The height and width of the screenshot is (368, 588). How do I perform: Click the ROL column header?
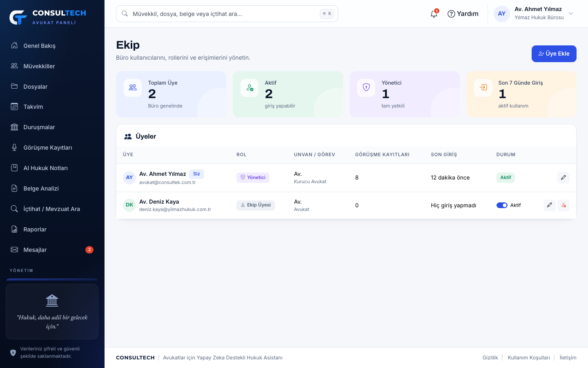(241, 155)
